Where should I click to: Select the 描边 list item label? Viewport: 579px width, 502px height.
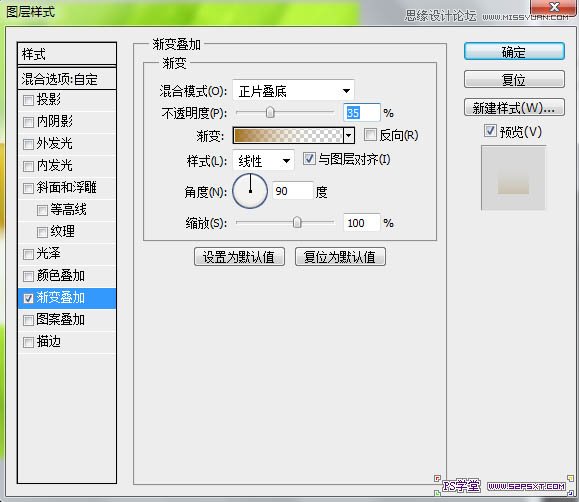click(x=48, y=342)
